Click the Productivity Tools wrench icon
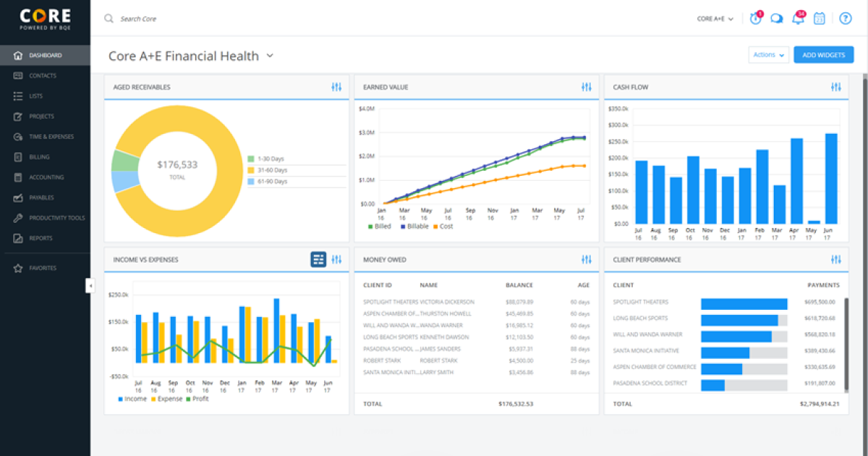The image size is (868, 456). [x=18, y=218]
